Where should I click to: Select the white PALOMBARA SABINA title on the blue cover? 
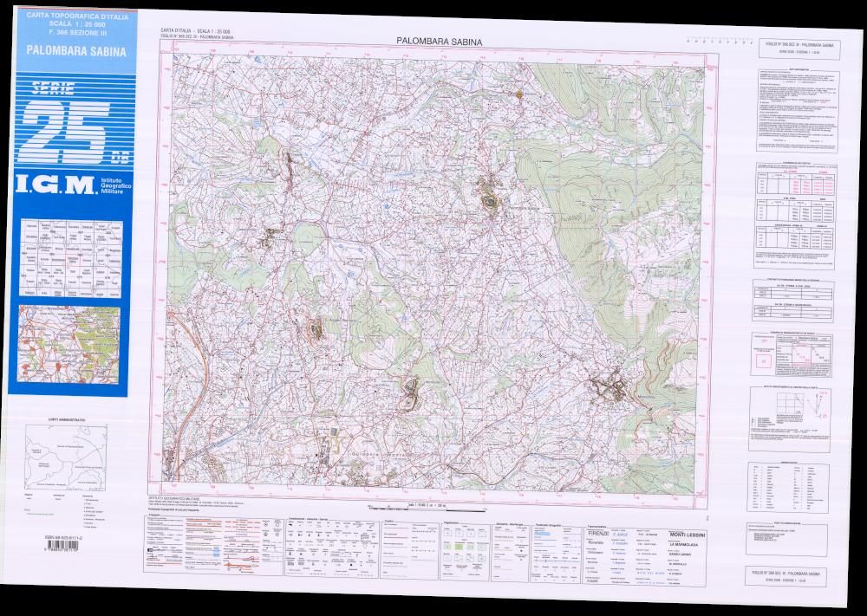coord(76,52)
